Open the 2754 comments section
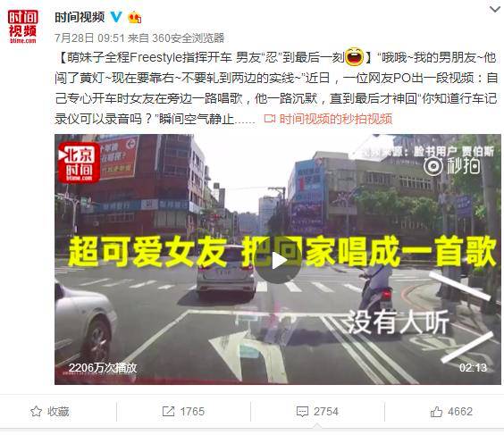 point(317,412)
